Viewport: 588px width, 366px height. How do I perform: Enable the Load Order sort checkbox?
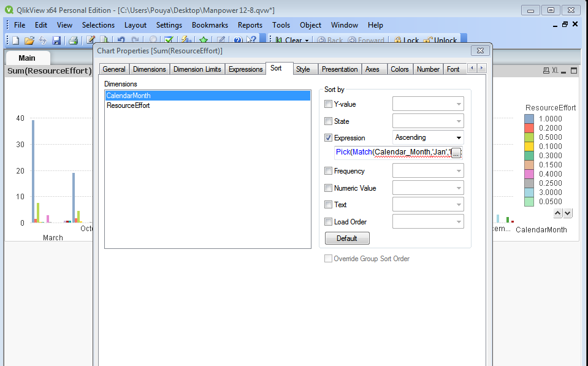pyautogui.click(x=328, y=222)
